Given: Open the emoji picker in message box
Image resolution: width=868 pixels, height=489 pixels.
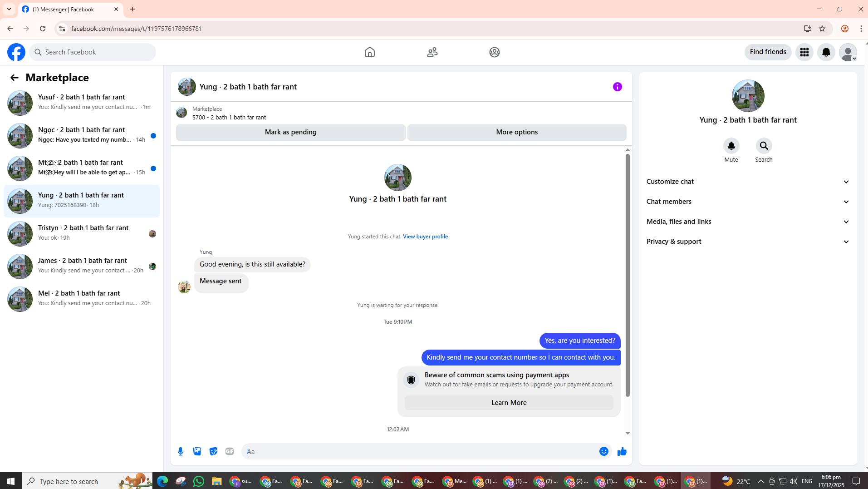Looking at the screenshot, I should point(604,451).
